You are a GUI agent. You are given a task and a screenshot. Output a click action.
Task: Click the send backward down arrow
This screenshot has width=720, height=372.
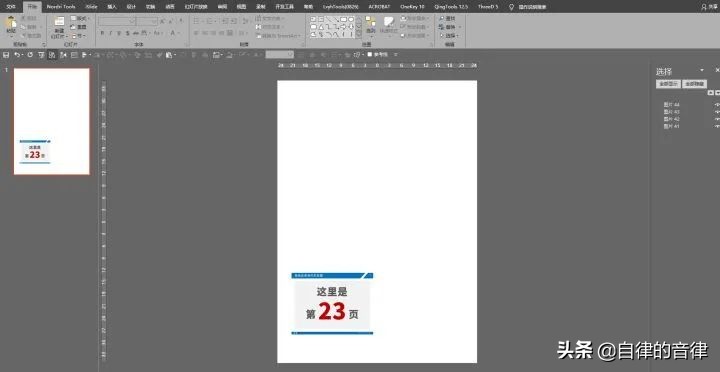point(717,92)
